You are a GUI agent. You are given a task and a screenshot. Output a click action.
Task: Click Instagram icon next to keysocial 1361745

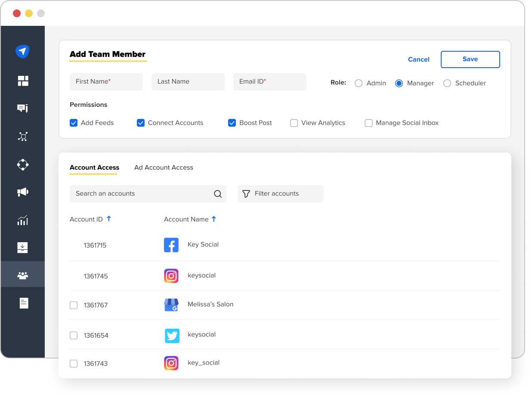click(x=171, y=276)
